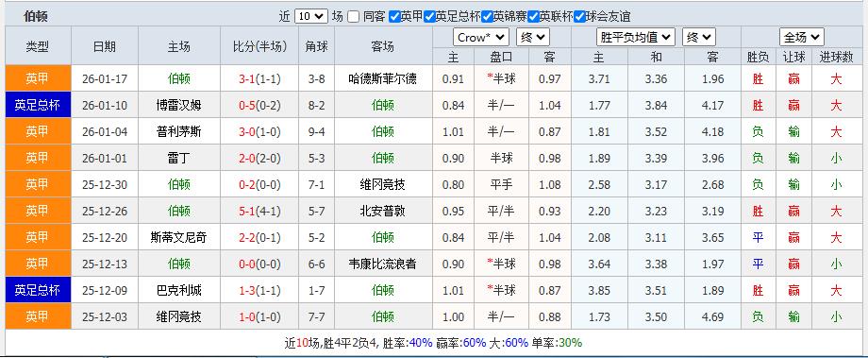Uncheck the 英联杯 filter checkbox
Image resolution: width=868 pixels, height=358 pixels.
pyautogui.click(x=534, y=17)
